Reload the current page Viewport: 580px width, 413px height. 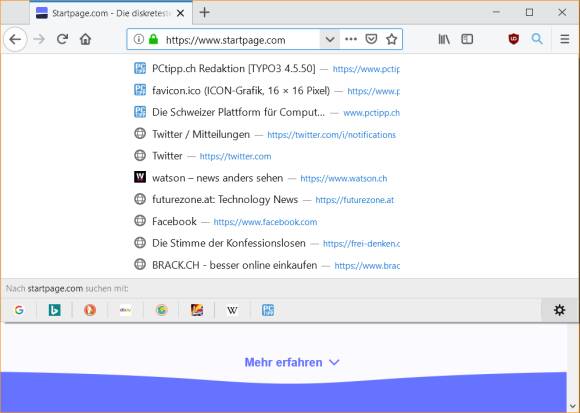63,39
